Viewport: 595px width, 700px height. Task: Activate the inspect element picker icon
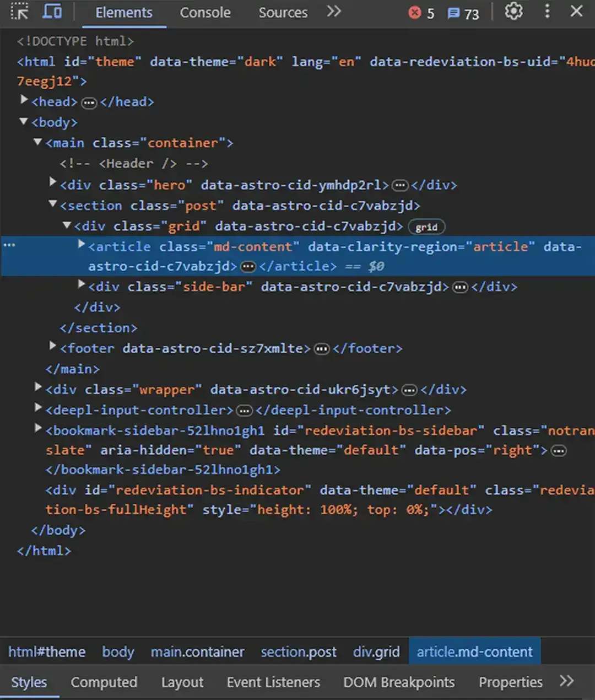19,12
